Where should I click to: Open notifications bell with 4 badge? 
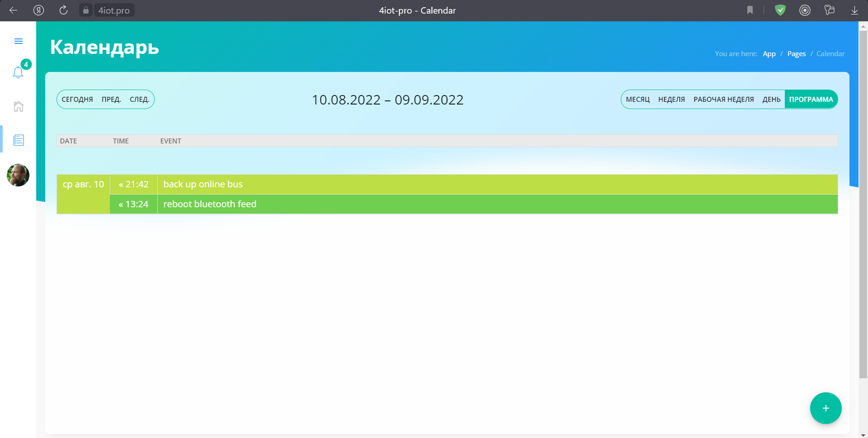(18, 72)
